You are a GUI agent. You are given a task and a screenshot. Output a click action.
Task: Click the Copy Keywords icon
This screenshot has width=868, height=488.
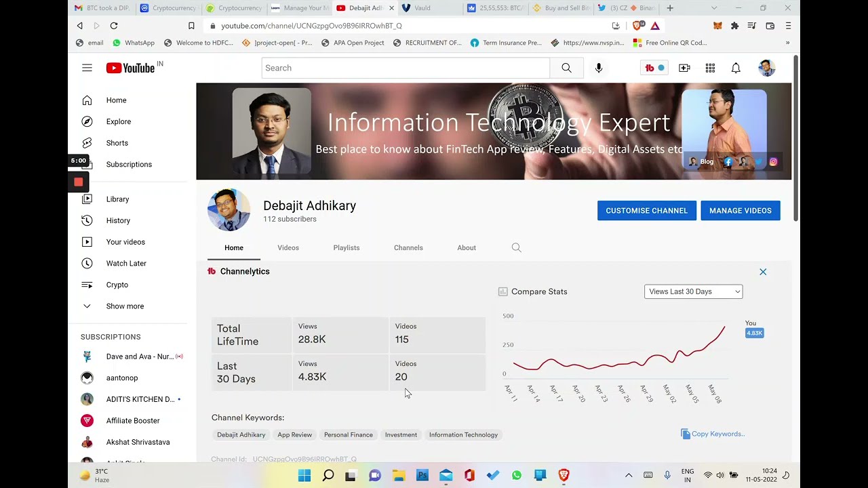686,434
